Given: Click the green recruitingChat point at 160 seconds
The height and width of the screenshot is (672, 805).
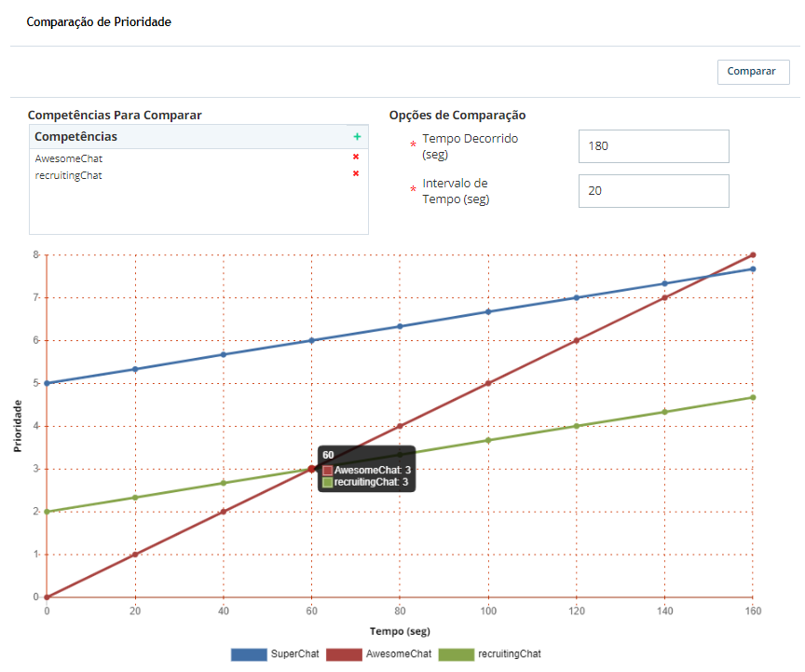Looking at the screenshot, I should tap(753, 398).
